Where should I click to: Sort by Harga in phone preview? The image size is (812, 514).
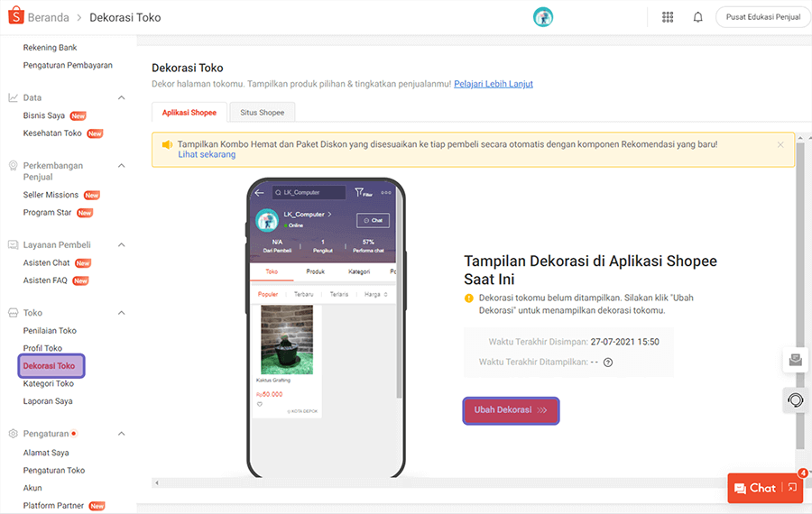375,294
